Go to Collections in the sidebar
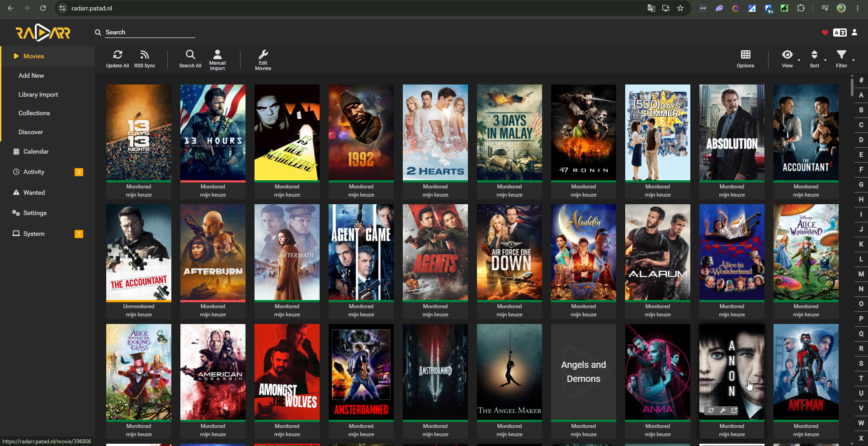 (34, 113)
